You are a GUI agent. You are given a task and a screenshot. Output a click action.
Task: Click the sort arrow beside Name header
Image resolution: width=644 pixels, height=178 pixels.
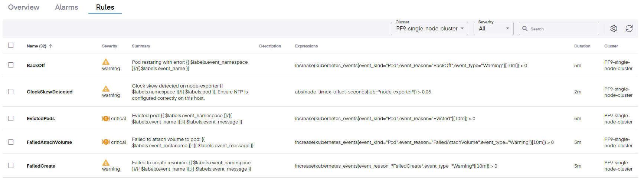pos(51,46)
